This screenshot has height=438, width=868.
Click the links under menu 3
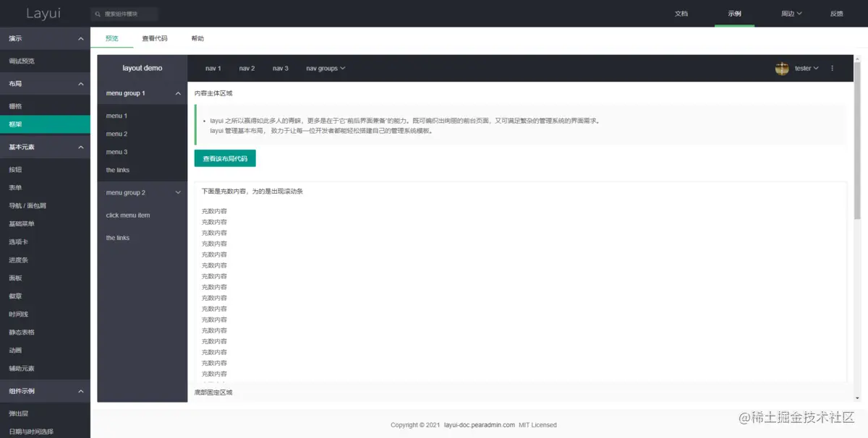pyautogui.click(x=142, y=170)
